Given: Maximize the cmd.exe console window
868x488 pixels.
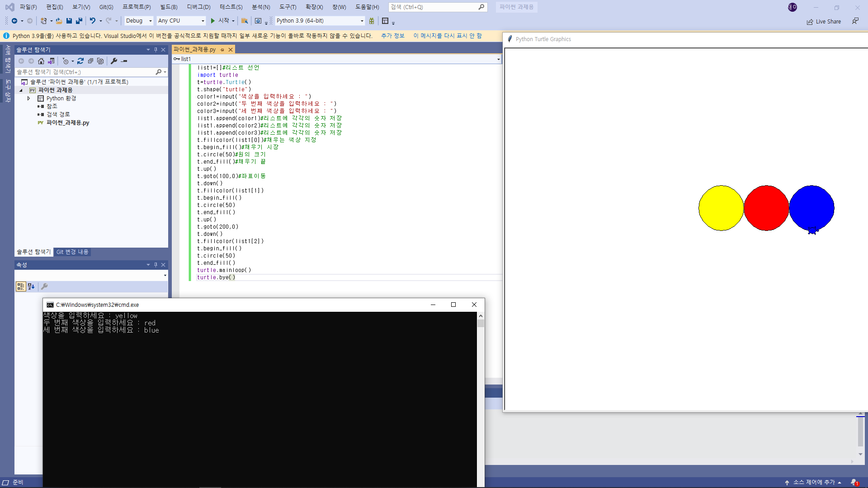Looking at the screenshot, I should [x=453, y=305].
